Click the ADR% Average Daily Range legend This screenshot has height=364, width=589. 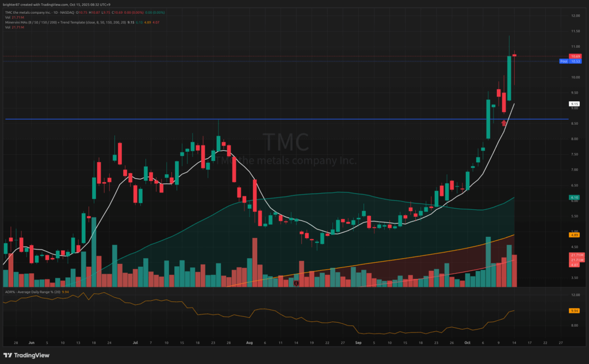35,292
